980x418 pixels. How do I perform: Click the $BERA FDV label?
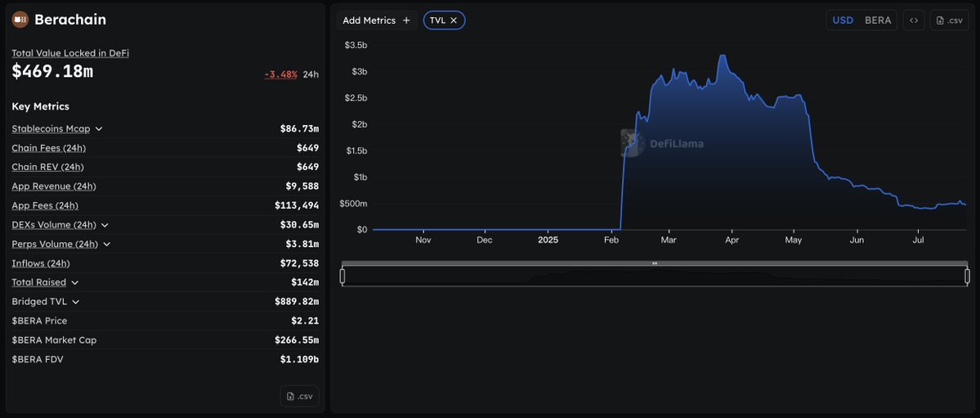38,359
